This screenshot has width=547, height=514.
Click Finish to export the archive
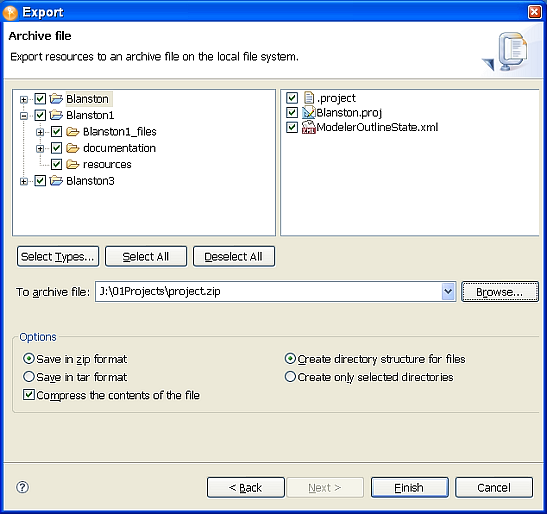pyautogui.click(x=410, y=487)
